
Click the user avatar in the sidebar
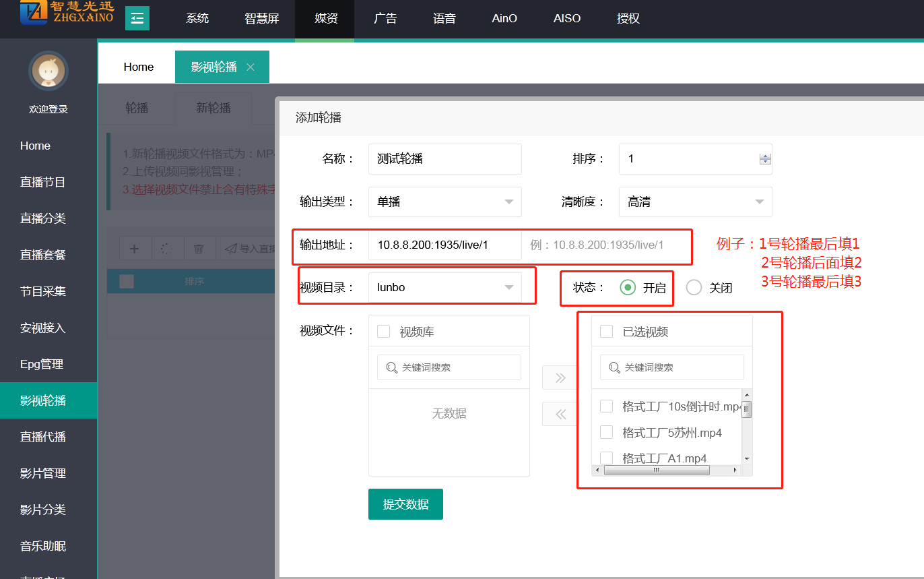coord(48,71)
